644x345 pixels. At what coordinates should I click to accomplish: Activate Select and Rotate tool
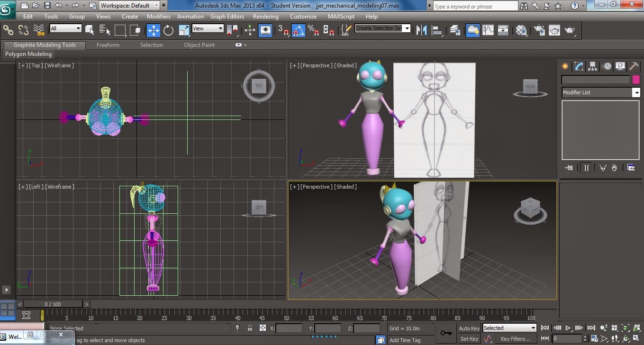[x=168, y=30]
